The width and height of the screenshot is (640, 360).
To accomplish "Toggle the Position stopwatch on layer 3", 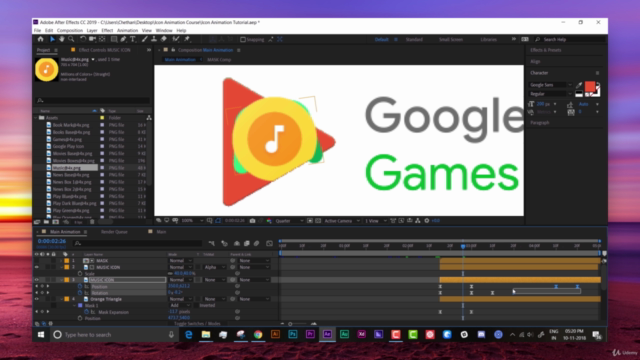I will coord(80,287).
